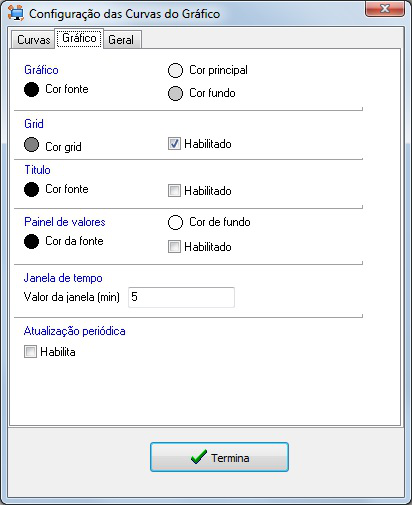
Task: Toggle Atualização periódica Habilita checkbox
Action: tap(30, 352)
